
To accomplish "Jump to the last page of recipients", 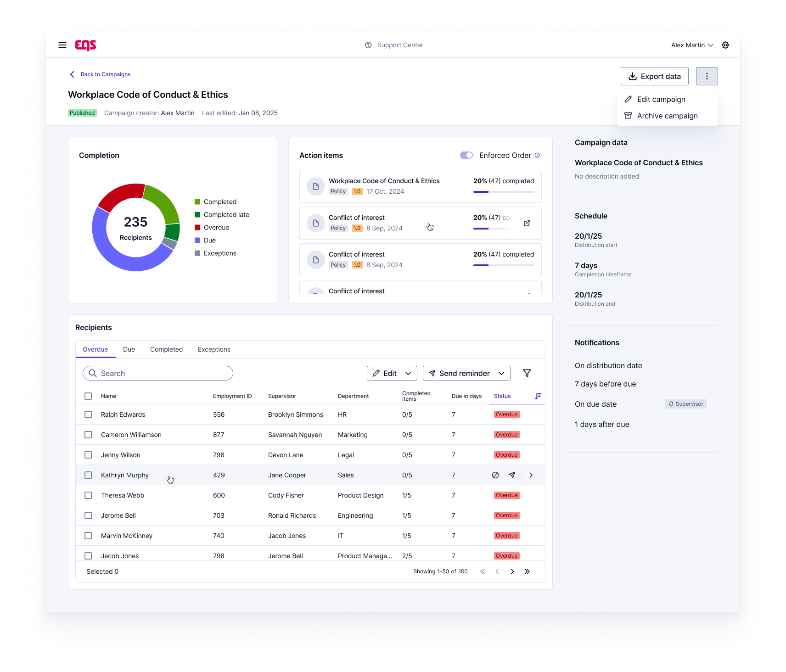I will click(x=527, y=571).
